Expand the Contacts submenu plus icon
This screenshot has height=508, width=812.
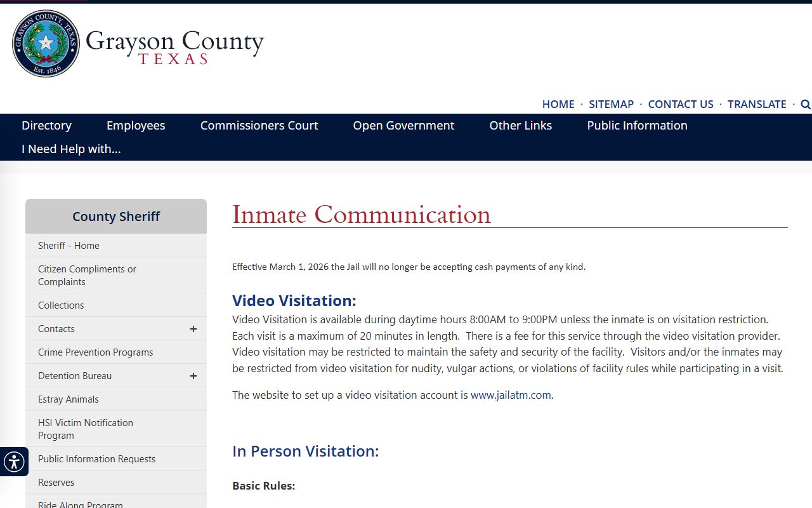(193, 329)
